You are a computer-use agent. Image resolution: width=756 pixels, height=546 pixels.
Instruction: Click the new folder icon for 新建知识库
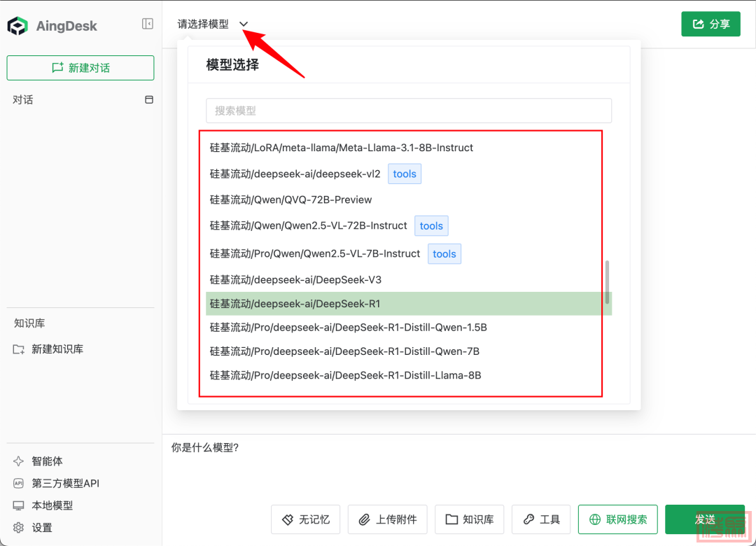19,349
